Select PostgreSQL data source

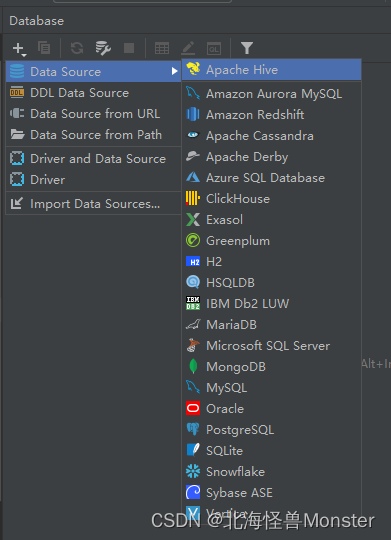271,430
